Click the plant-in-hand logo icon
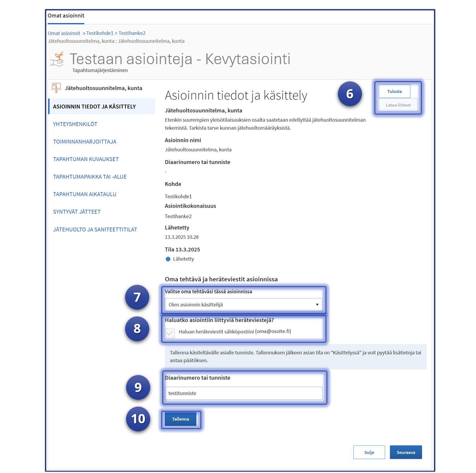The width and height of the screenshot is (476, 473). click(57, 59)
